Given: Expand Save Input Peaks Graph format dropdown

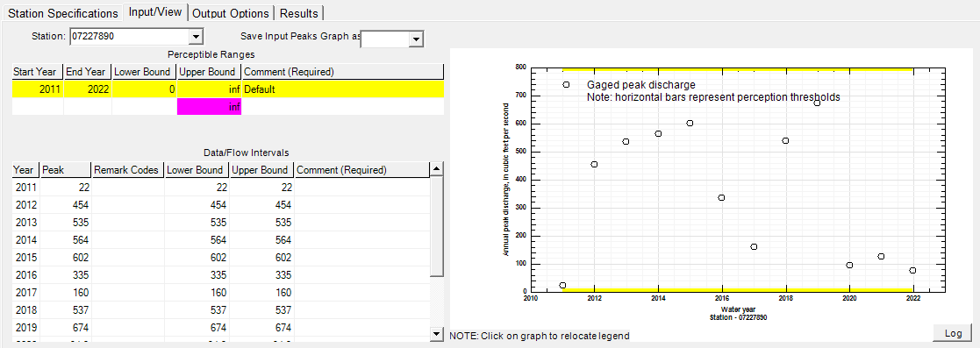Looking at the screenshot, I should (x=416, y=39).
